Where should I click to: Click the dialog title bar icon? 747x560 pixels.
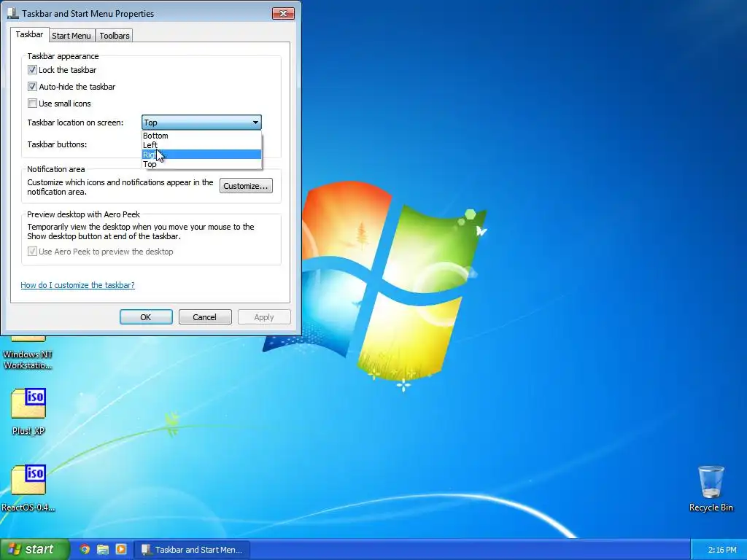13,13
